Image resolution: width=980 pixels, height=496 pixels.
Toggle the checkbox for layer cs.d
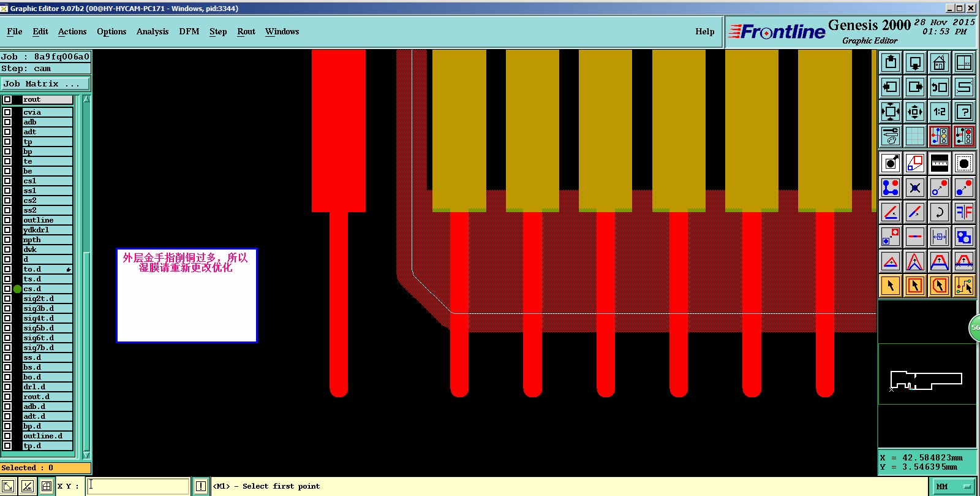[7, 289]
